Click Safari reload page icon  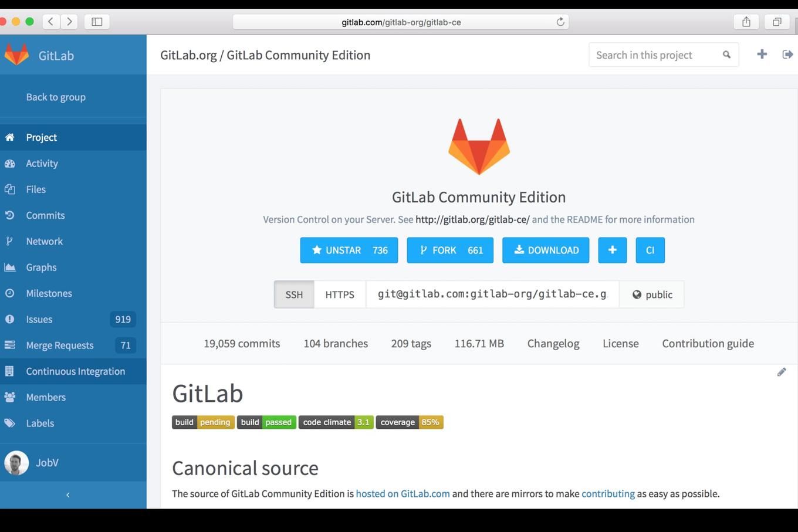point(560,22)
